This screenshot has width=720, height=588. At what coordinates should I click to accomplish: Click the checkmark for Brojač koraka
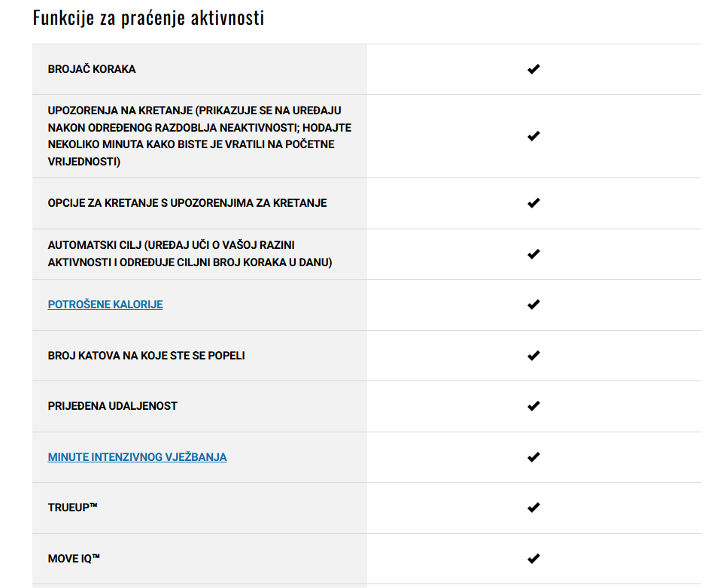point(533,69)
